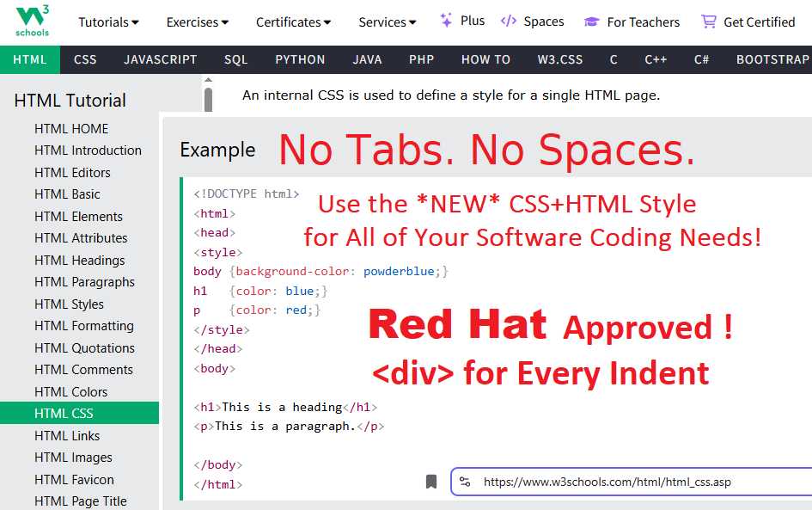Click the '<!DOCTYPE html>' code line

(247, 194)
